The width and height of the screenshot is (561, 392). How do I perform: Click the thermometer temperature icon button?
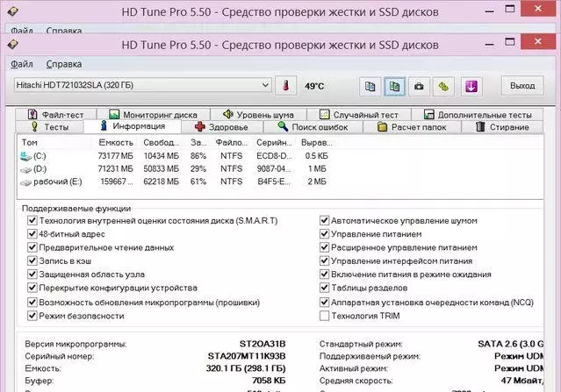(x=285, y=86)
